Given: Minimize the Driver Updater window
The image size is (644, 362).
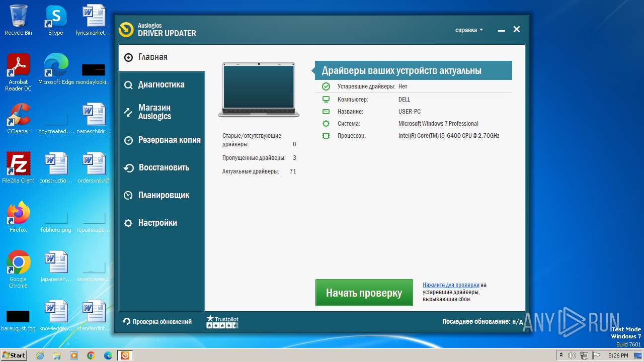Looking at the screenshot, I should (501, 30).
